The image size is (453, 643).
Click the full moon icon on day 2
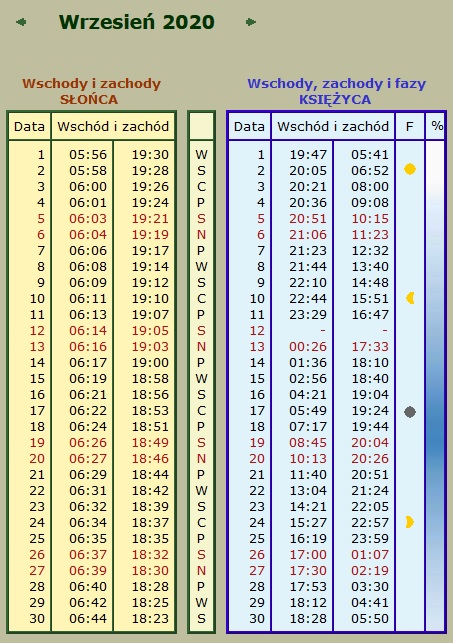click(x=410, y=169)
